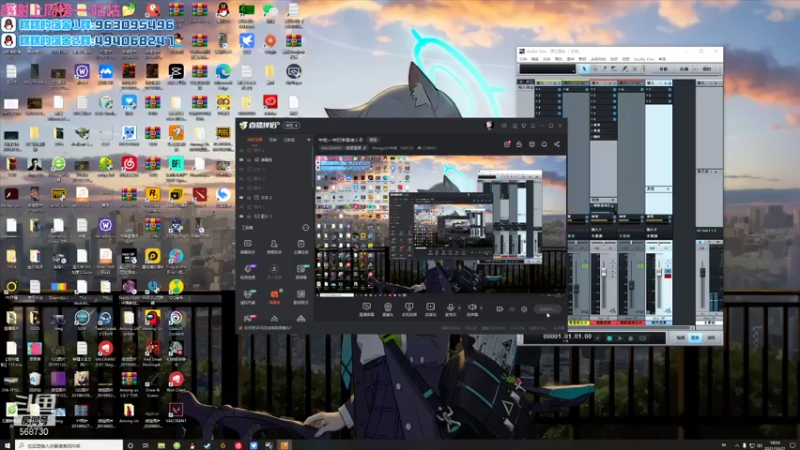Open the WeChat desktop shortcut
Viewport: 800px width, 450px height.
click(x=270, y=10)
